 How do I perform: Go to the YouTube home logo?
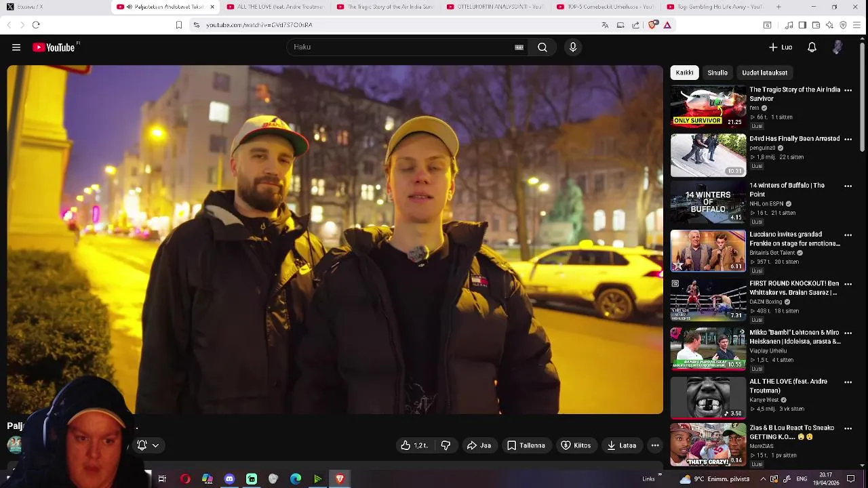pos(54,47)
